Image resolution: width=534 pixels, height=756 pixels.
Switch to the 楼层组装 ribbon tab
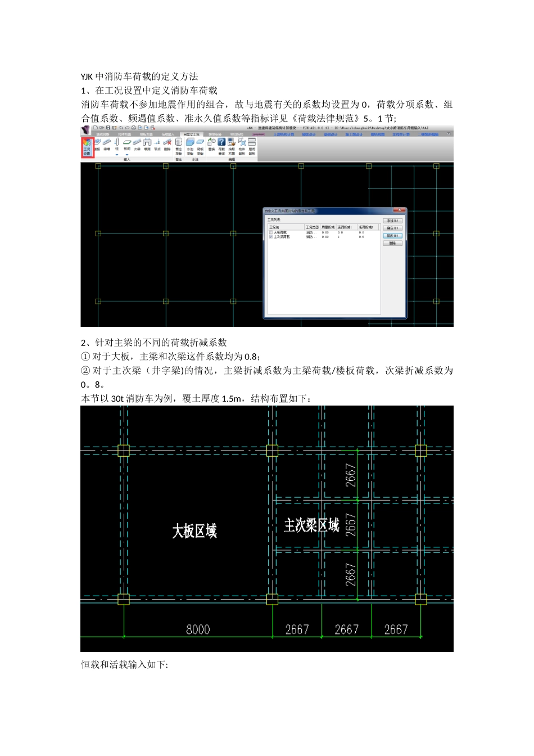215,134
